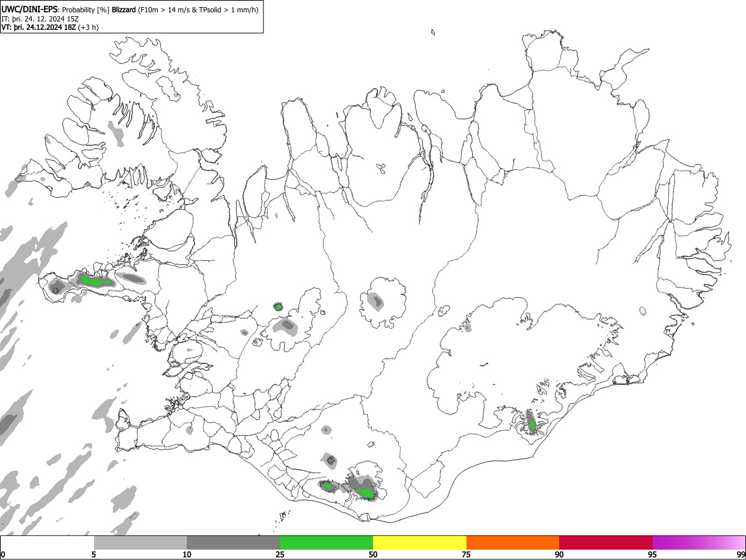Click the white 0-5% legend swatch
The width and height of the screenshot is (746, 560).
click(47, 543)
